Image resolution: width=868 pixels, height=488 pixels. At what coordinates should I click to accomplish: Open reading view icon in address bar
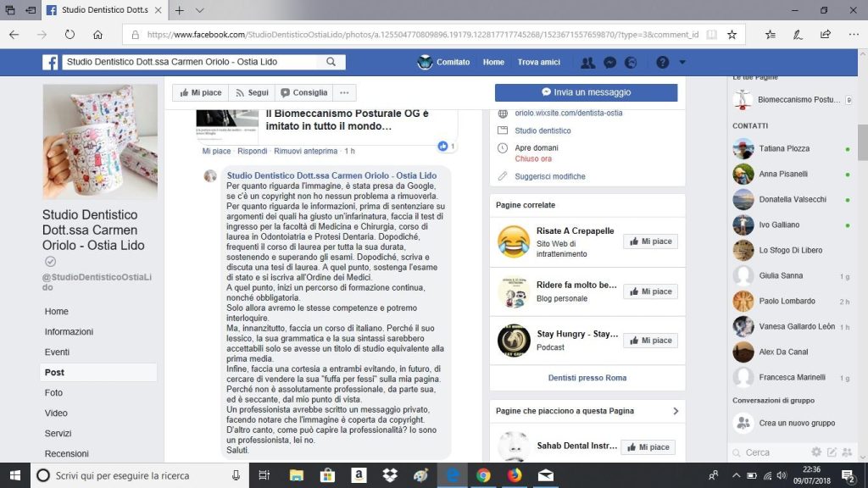[711, 34]
